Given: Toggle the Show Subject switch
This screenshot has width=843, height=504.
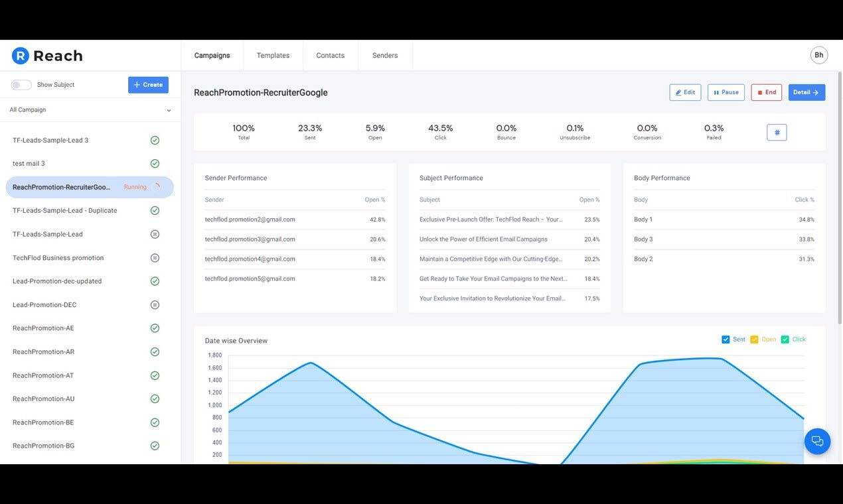Looking at the screenshot, I should tap(21, 85).
